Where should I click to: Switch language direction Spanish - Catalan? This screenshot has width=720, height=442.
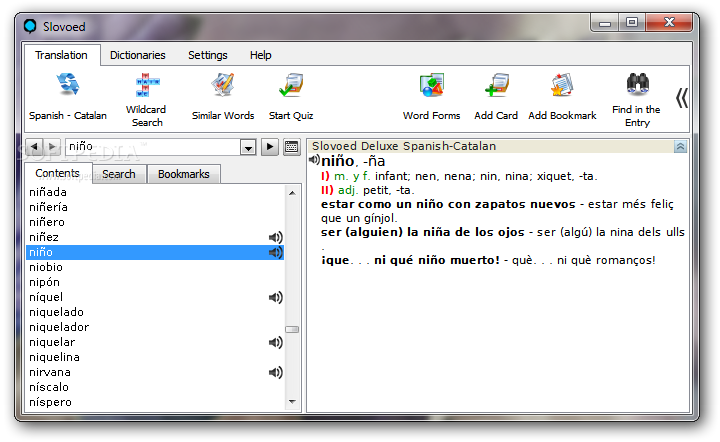tap(68, 96)
